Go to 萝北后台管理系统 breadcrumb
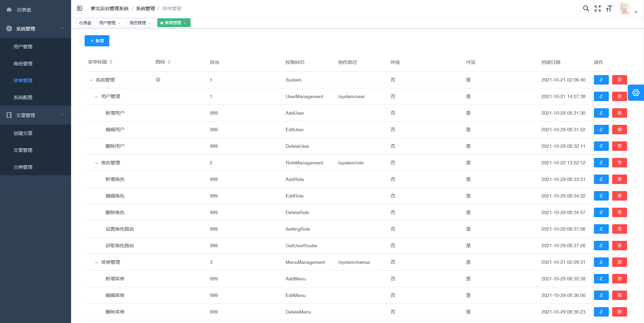 (x=110, y=8)
